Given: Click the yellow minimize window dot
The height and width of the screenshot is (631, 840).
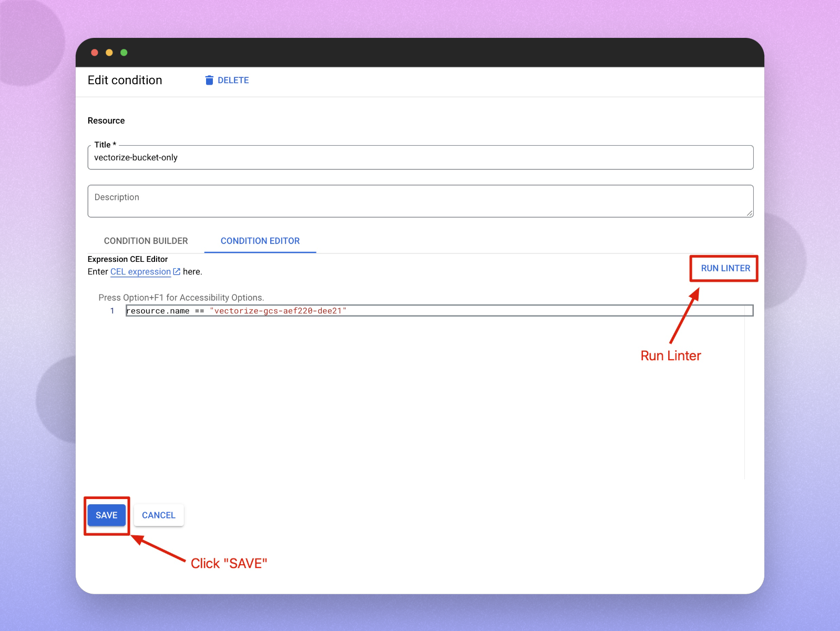Looking at the screenshot, I should pyautogui.click(x=109, y=53).
